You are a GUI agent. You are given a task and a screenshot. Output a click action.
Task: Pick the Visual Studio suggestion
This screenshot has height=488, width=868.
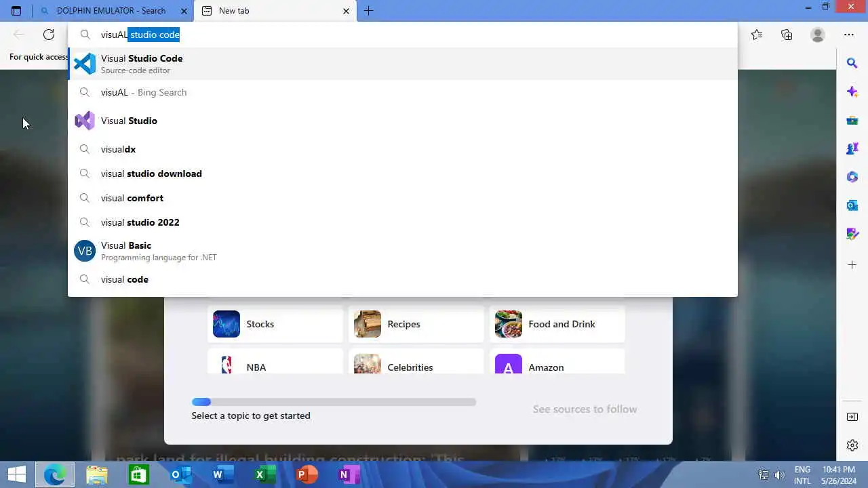click(x=403, y=121)
